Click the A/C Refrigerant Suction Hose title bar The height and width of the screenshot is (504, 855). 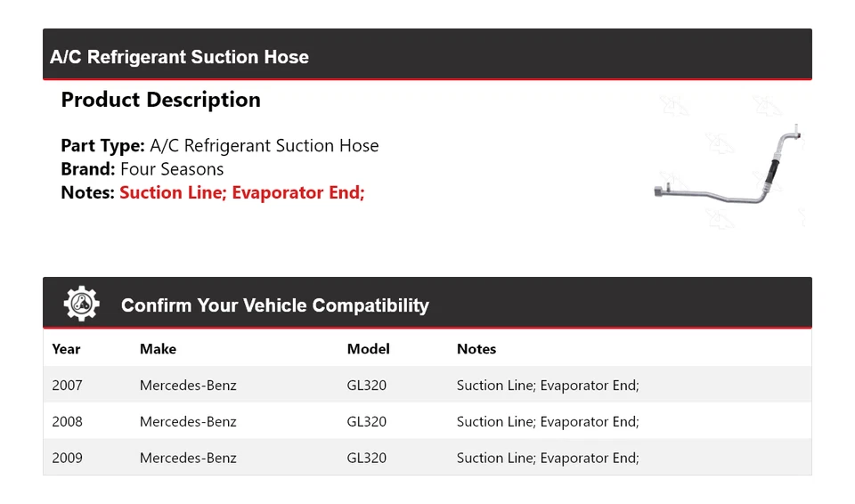(180, 57)
